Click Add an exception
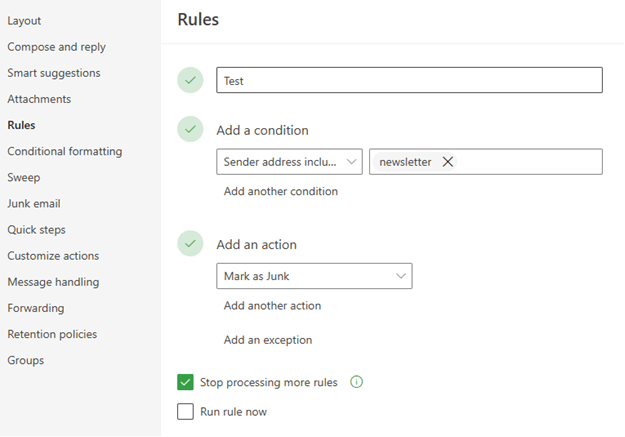Image resolution: width=625 pixels, height=437 pixels. pyautogui.click(x=268, y=340)
